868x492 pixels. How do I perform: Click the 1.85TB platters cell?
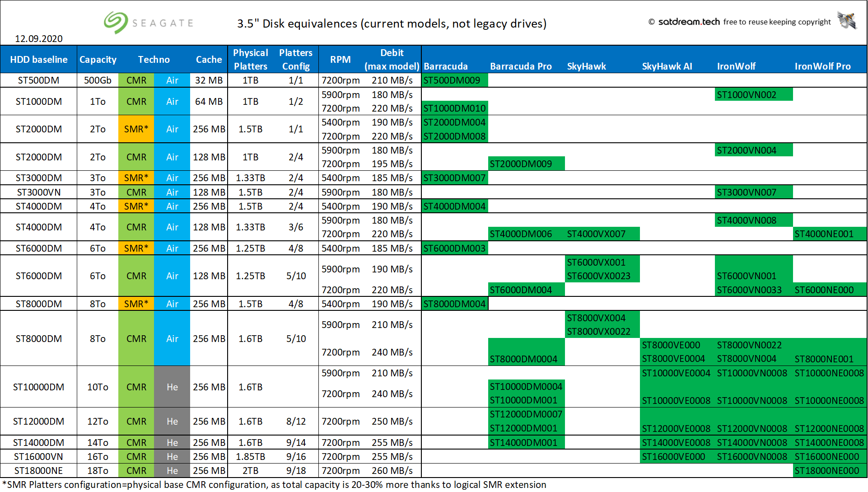point(251,456)
